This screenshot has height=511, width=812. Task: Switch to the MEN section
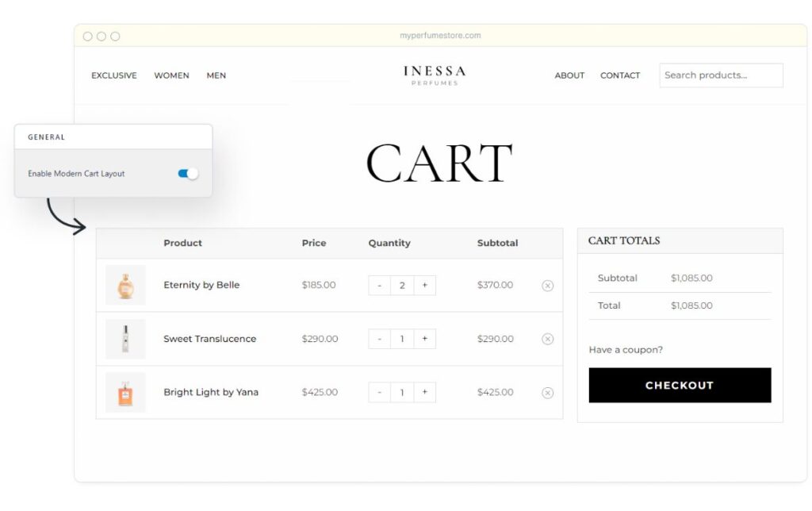click(x=216, y=75)
